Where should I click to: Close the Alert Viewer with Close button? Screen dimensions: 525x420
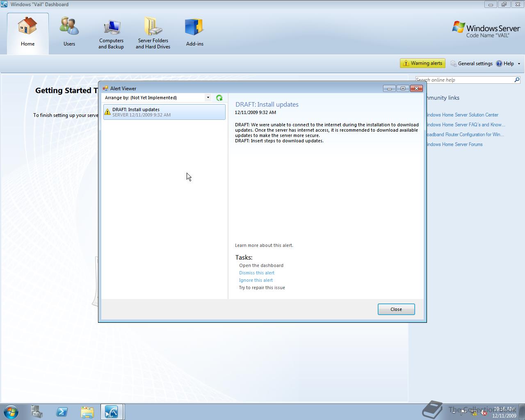[396, 309]
